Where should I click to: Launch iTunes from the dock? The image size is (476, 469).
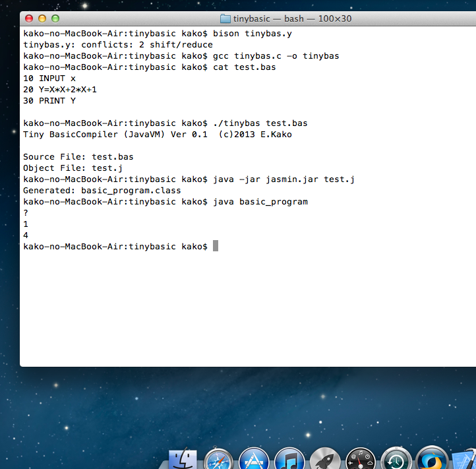coord(289,460)
